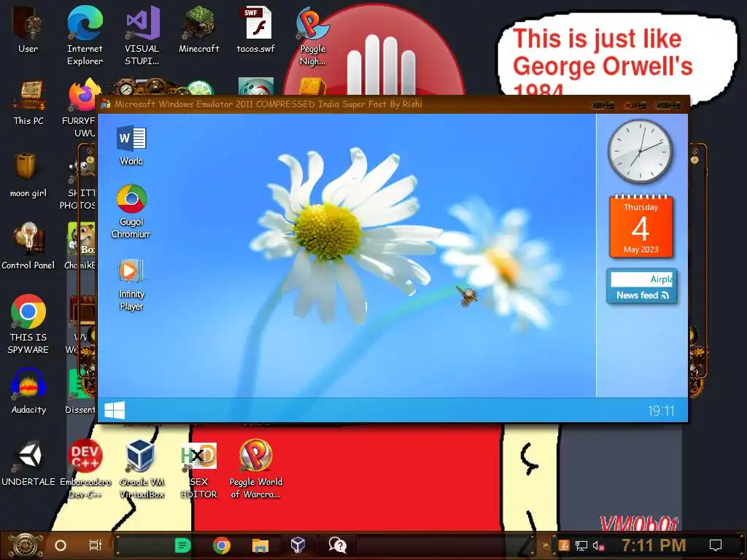Open the moon girl desktop icon

28,174
